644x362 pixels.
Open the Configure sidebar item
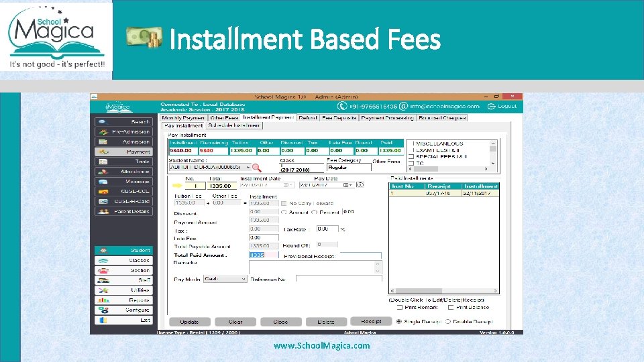(x=123, y=310)
